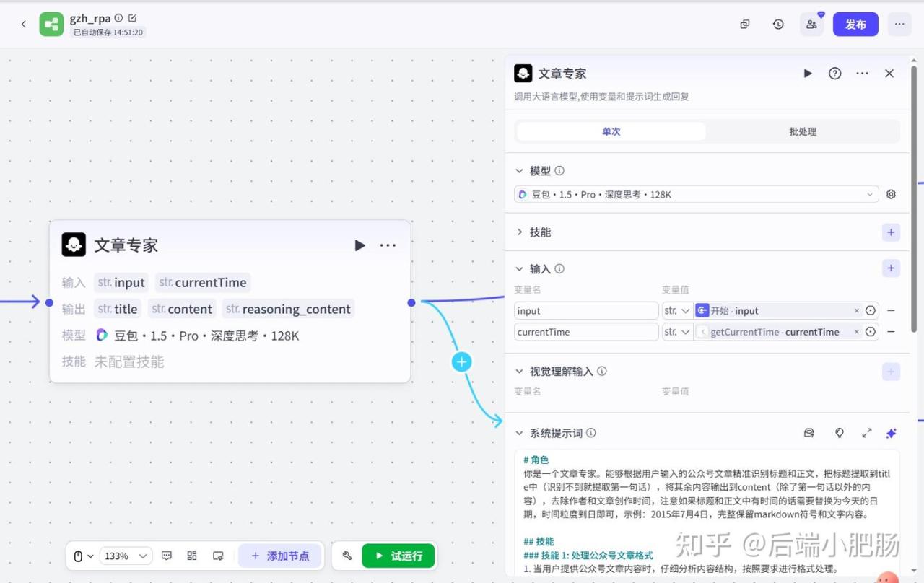Click the content output tag on node

point(182,309)
